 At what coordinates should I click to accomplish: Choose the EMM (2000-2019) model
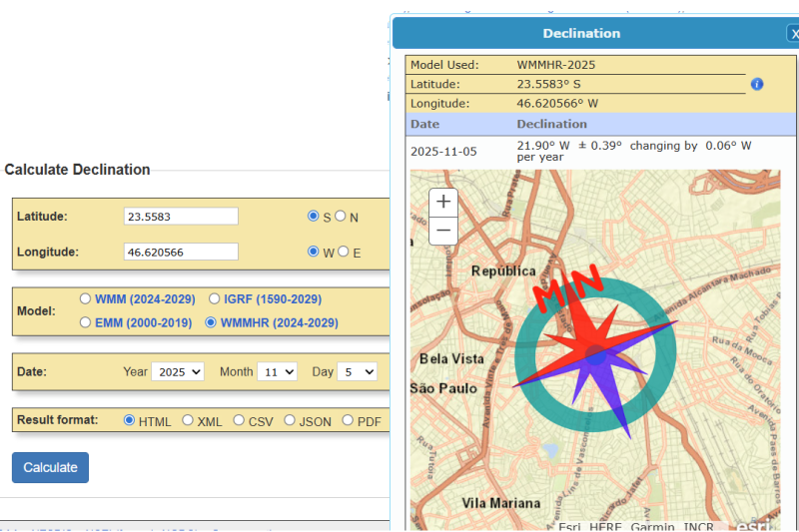tap(86, 322)
